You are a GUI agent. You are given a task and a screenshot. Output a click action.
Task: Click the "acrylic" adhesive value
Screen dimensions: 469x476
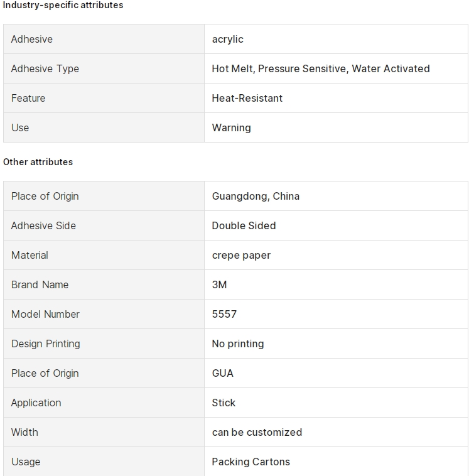(x=227, y=39)
